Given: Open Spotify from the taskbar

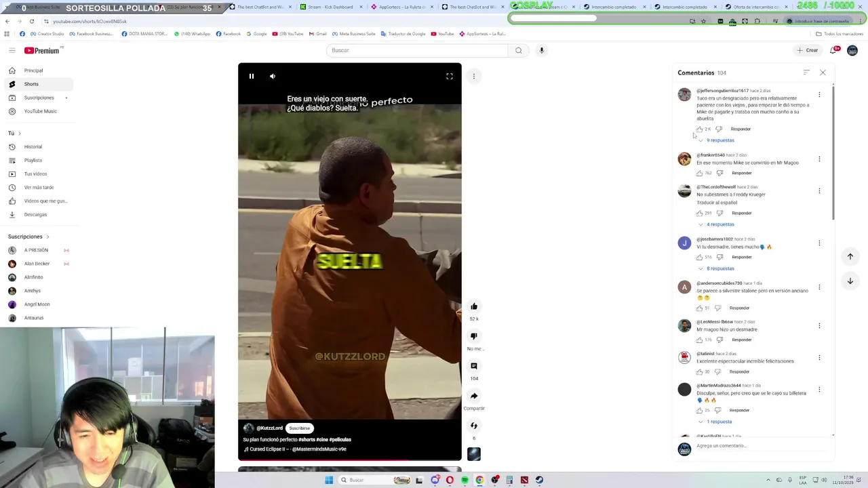Looking at the screenshot, I should (465, 480).
